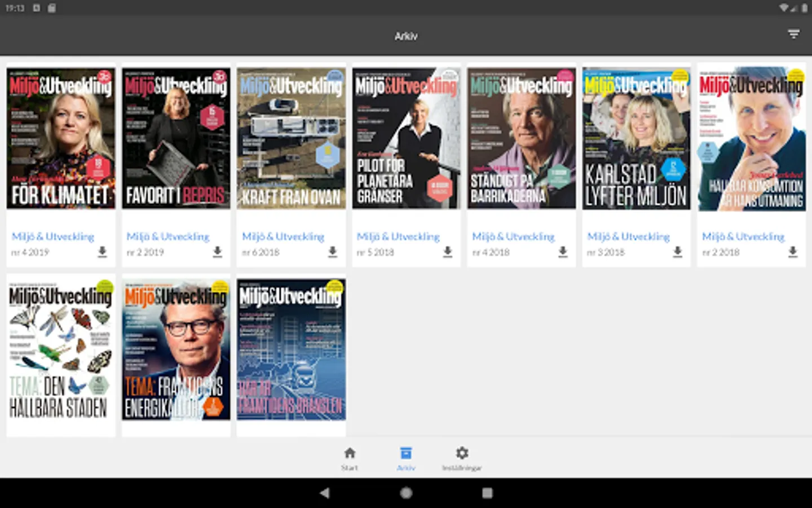Download issue nr 6 2018
The width and height of the screenshot is (812, 508).
pyautogui.click(x=333, y=252)
